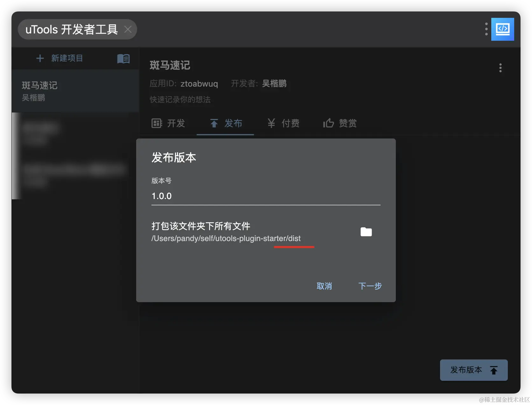Viewport: 532px width, 405px height.
Task: Switch to the 赞赏 tab
Action: click(x=340, y=123)
